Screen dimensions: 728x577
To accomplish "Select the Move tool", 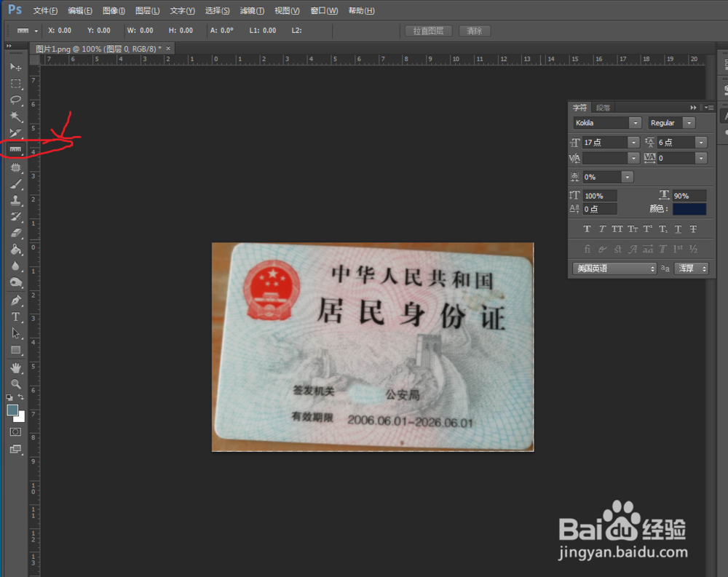I will click(x=16, y=67).
